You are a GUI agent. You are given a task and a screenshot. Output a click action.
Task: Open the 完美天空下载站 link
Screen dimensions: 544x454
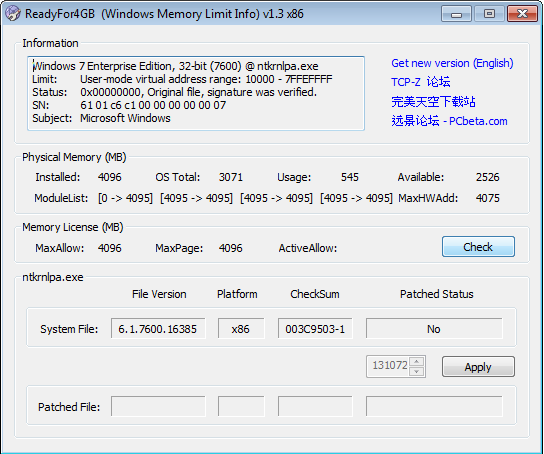(433, 102)
